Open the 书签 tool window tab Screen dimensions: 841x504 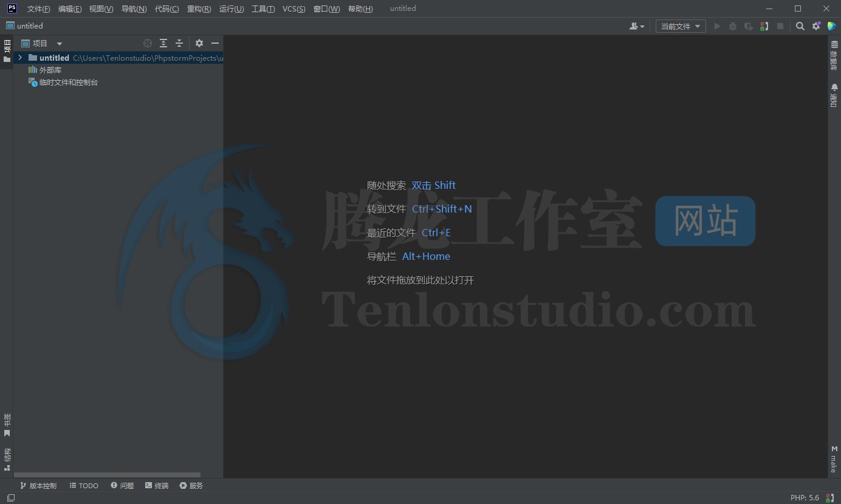tap(7, 425)
